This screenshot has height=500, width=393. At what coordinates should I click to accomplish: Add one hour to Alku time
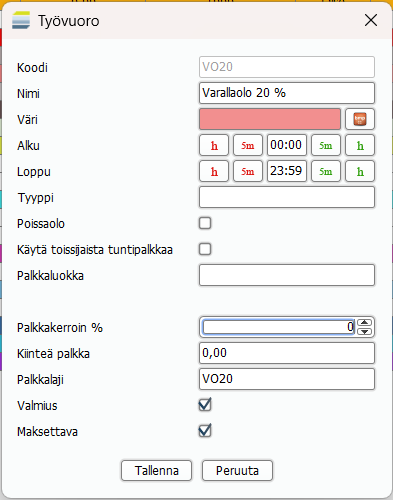[360, 145]
